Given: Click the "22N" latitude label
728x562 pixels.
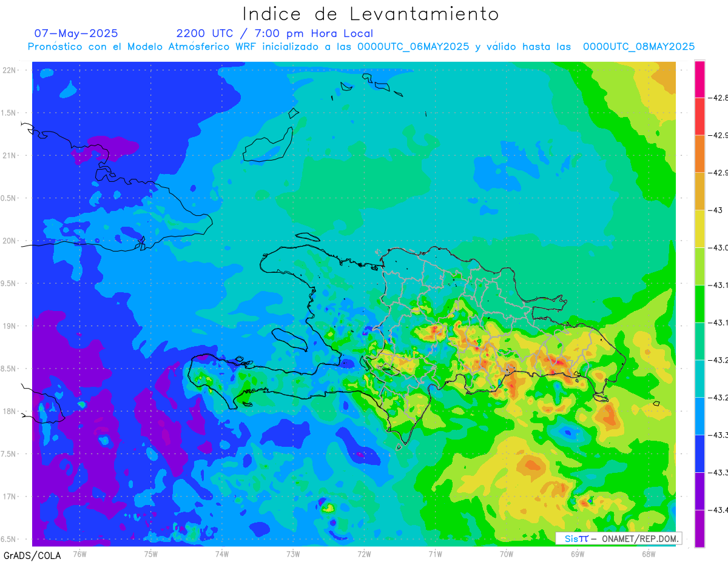Looking at the screenshot, I should [10, 70].
